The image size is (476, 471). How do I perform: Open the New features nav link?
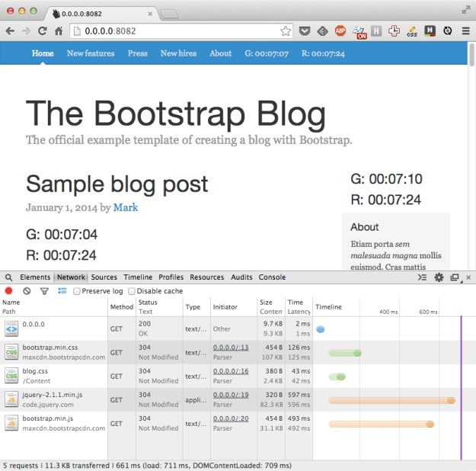91,53
